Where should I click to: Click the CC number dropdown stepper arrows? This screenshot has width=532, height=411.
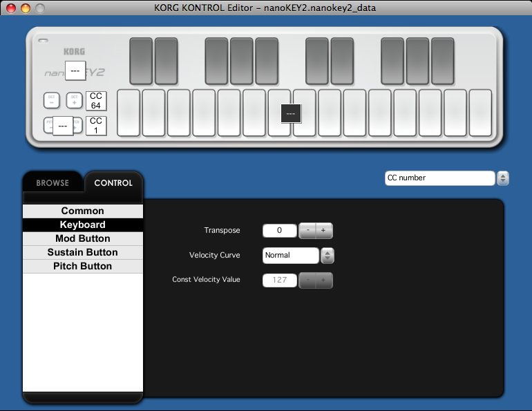click(x=503, y=178)
